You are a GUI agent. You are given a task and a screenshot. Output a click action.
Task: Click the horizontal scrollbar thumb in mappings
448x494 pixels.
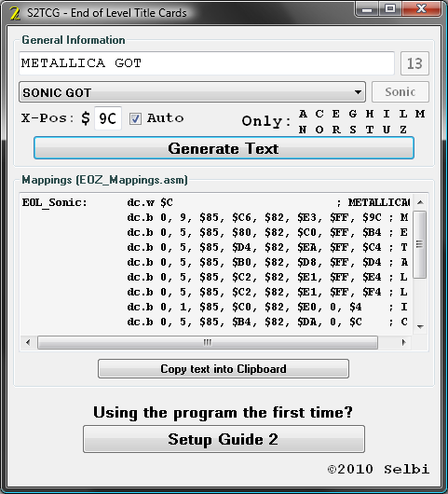click(x=208, y=342)
